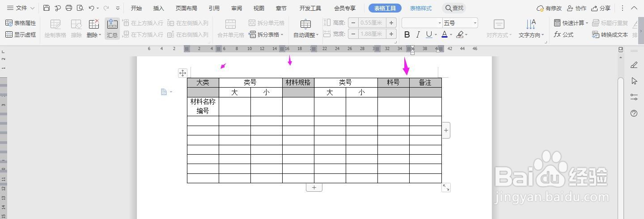Open the underline style dropdown arrow
This screenshot has width=644, height=219.
(436, 35)
